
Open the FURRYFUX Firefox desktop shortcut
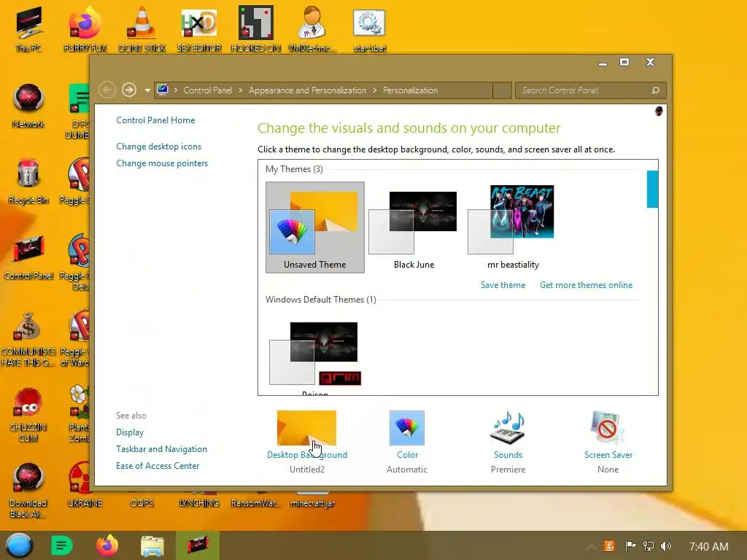click(x=85, y=28)
